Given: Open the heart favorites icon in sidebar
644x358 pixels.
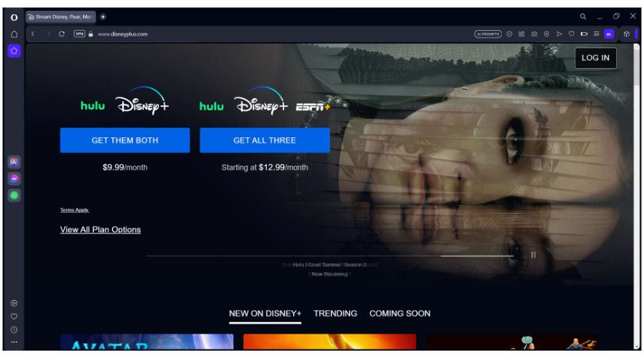Looking at the screenshot, I should (x=14, y=316).
